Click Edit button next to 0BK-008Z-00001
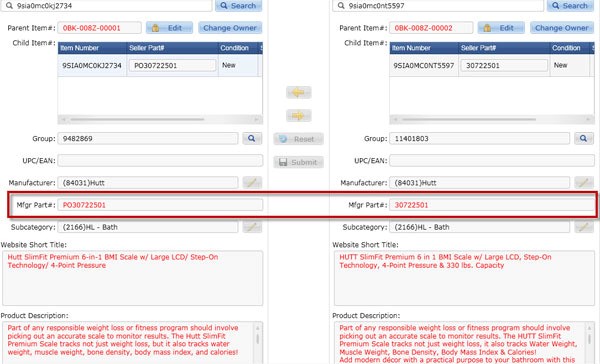Viewport: 600px width, 364px height. [169, 28]
